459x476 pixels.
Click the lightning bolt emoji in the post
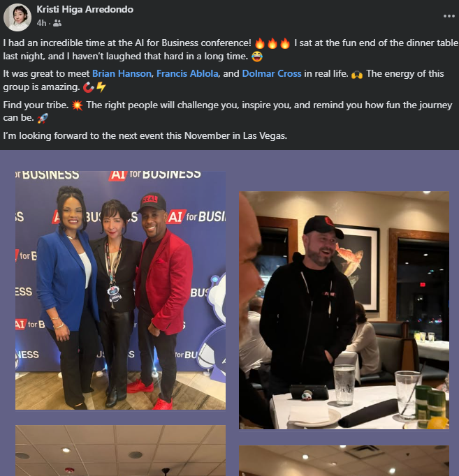[x=101, y=87]
